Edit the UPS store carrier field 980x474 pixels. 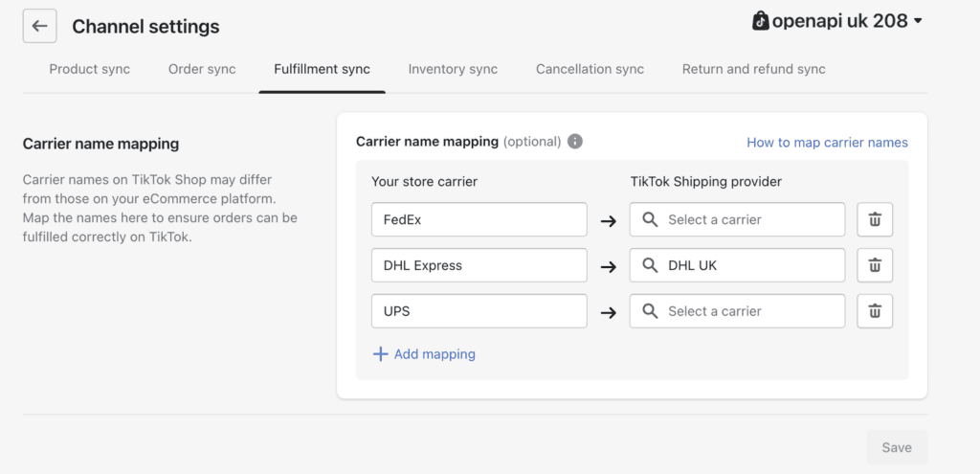[479, 311]
